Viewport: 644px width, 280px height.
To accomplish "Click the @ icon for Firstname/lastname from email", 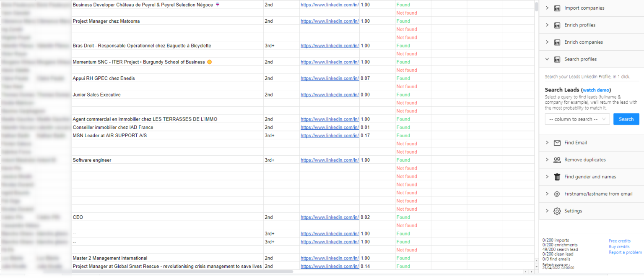I will coord(557,194).
